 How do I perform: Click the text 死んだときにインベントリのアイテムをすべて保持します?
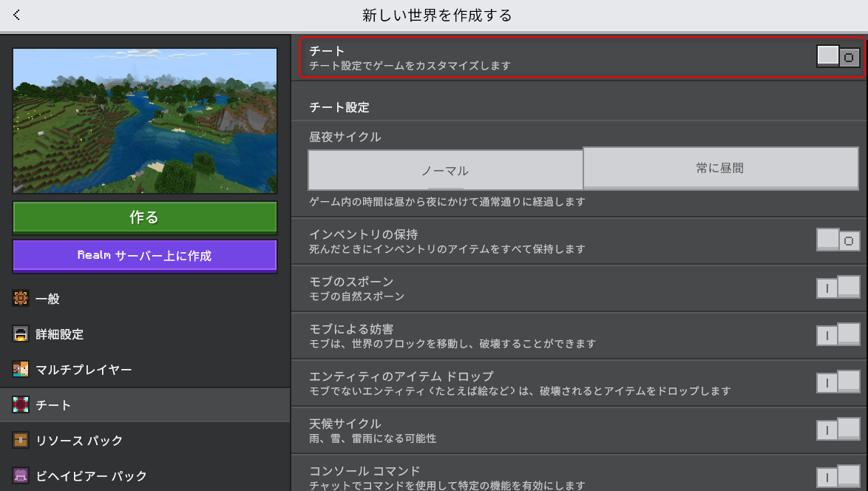(447, 249)
